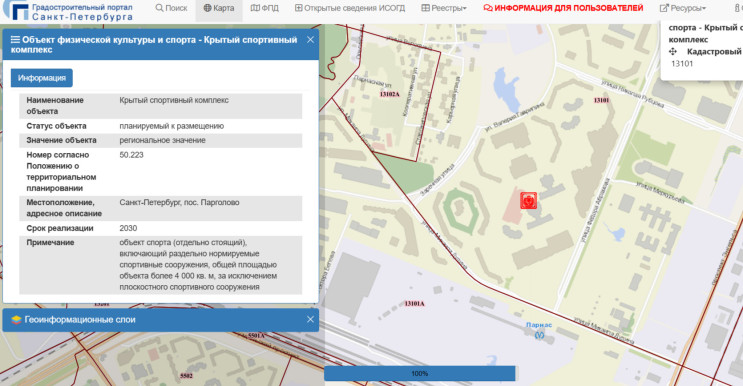The height and width of the screenshot is (386, 743).
Task: Click the move arrows icon near Кадастровый
Action: click(x=673, y=52)
